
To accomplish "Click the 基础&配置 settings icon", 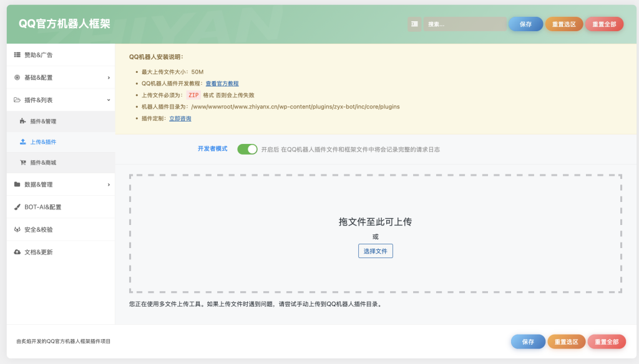I will pyautogui.click(x=17, y=77).
